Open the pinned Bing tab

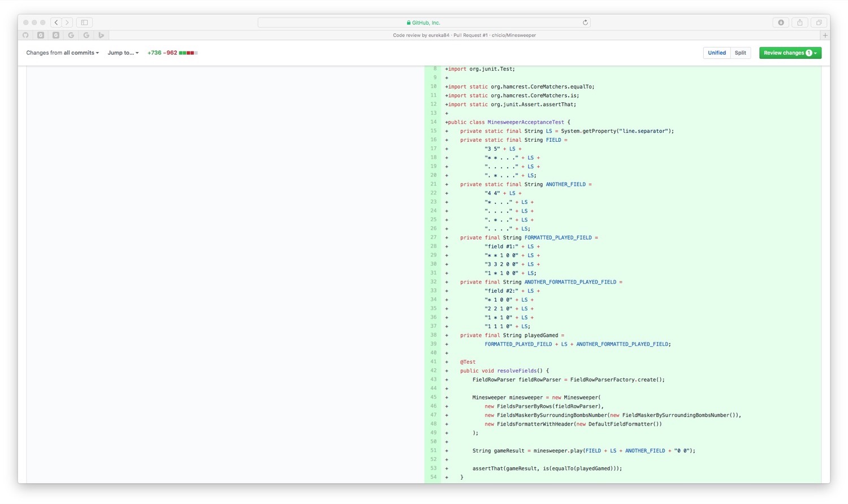click(101, 35)
